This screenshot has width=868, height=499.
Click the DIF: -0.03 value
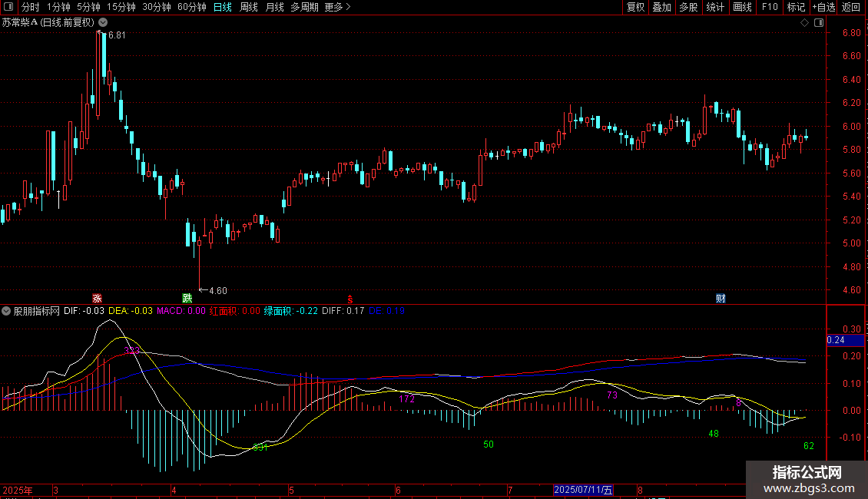84,311
